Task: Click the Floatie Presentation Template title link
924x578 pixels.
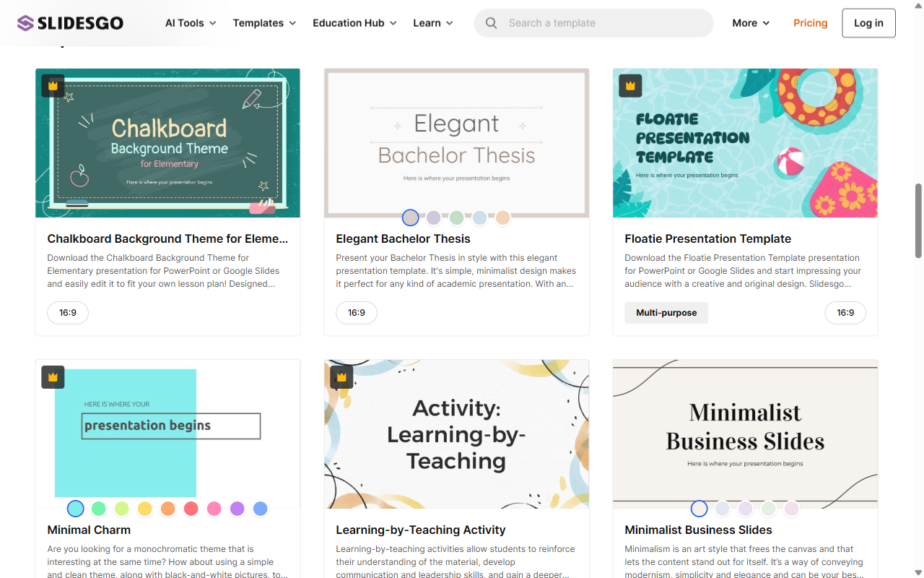Action: (707, 238)
